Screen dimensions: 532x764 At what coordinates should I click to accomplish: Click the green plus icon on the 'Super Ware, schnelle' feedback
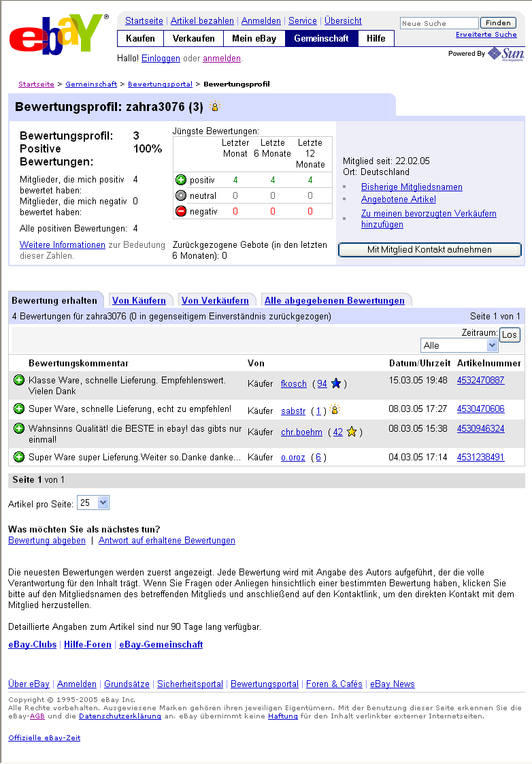[19, 409]
